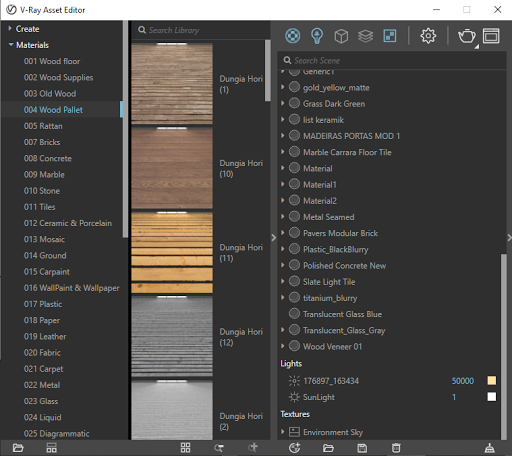Collapse the library panel with left-edge arrow
Screen dimensions: 512x456
click(274, 238)
